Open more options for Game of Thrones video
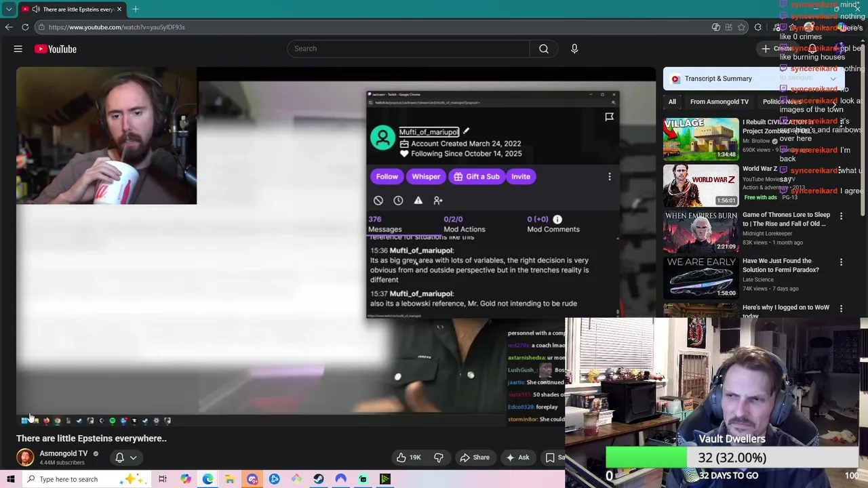Viewport: 868px width, 488px height. pos(842,216)
